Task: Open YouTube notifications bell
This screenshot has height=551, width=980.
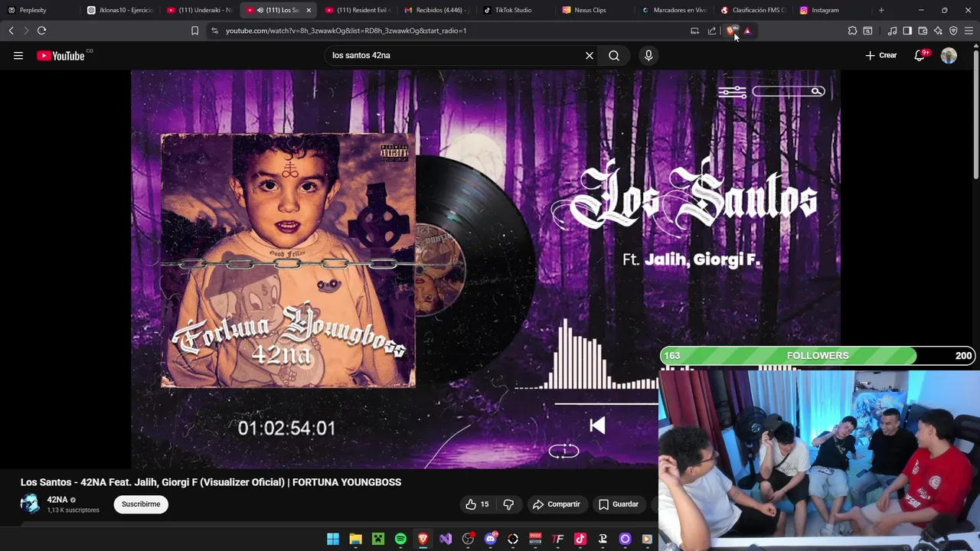Action: point(920,56)
